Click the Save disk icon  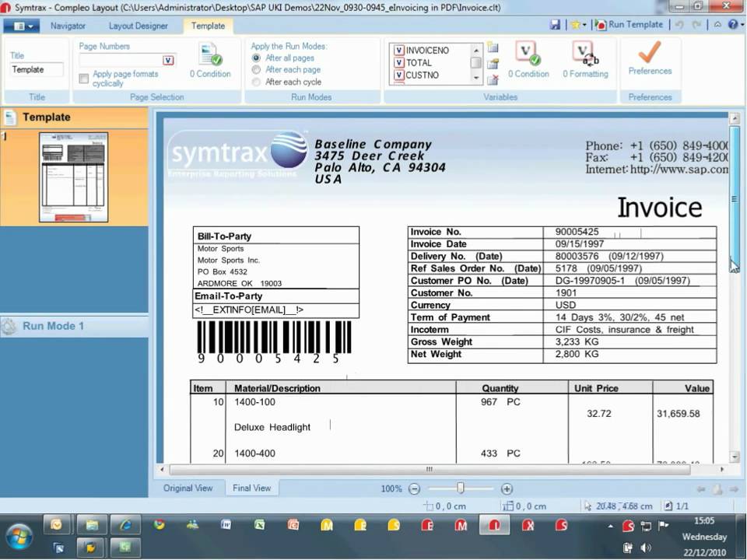555,25
